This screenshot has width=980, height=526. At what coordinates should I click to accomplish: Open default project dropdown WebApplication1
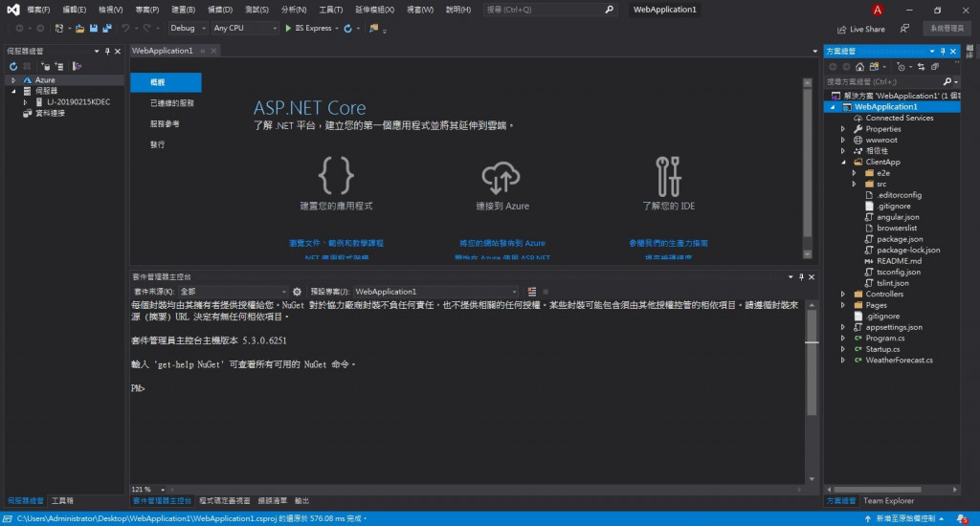coord(435,292)
